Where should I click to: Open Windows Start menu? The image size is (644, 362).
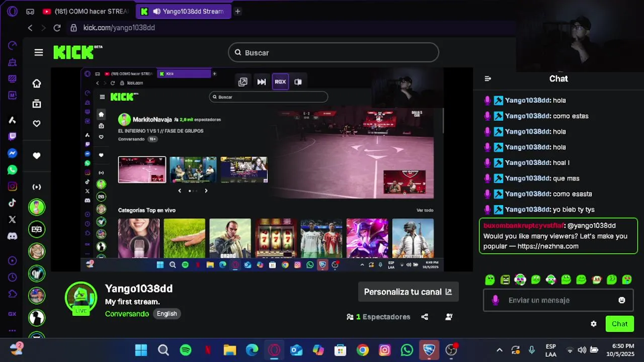pos(141,350)
